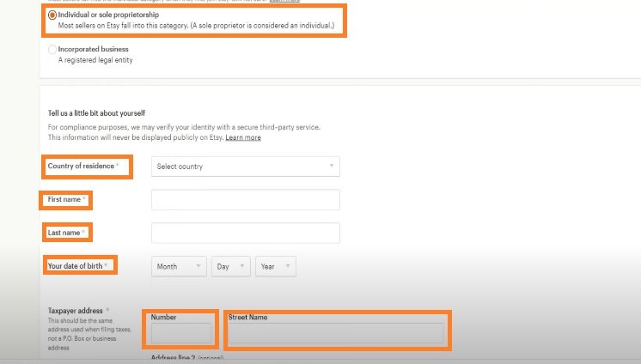Click the 'For compliance purposes' sentence
This screenshot has height=364, width=641.
pyautogui.click(x=184, y=127)
